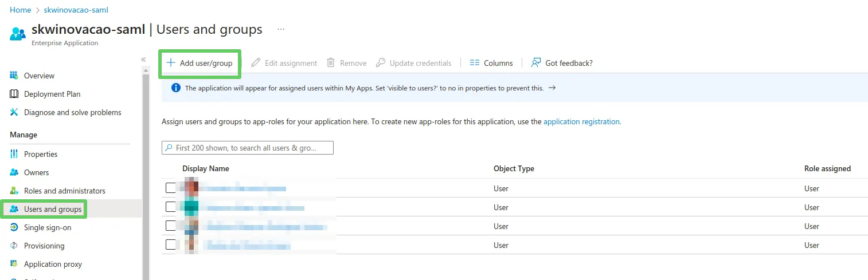The height and width of the screenshot is (280, 868).
Task: Collapse the sidebar with double chevron
Action: (x=143, y=60)
